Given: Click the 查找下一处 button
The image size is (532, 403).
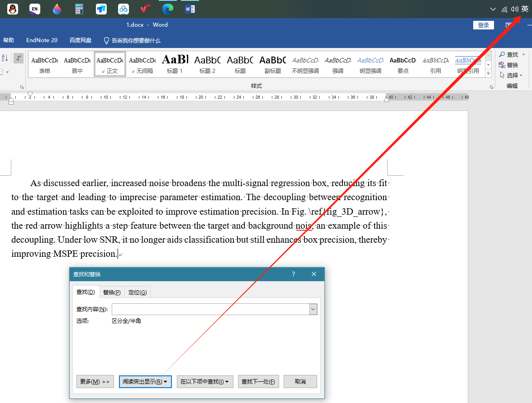Looking at the screenshot, I should 258,381.
